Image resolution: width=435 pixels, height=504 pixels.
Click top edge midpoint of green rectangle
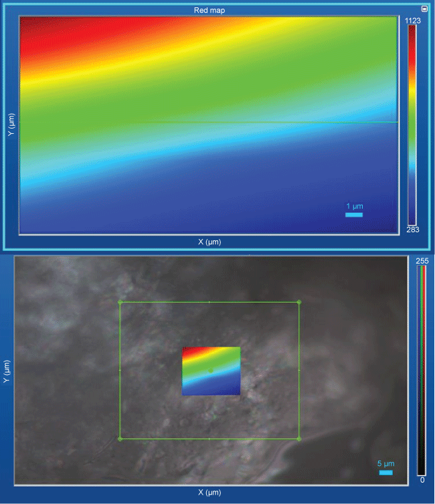(x=209, y=302)
